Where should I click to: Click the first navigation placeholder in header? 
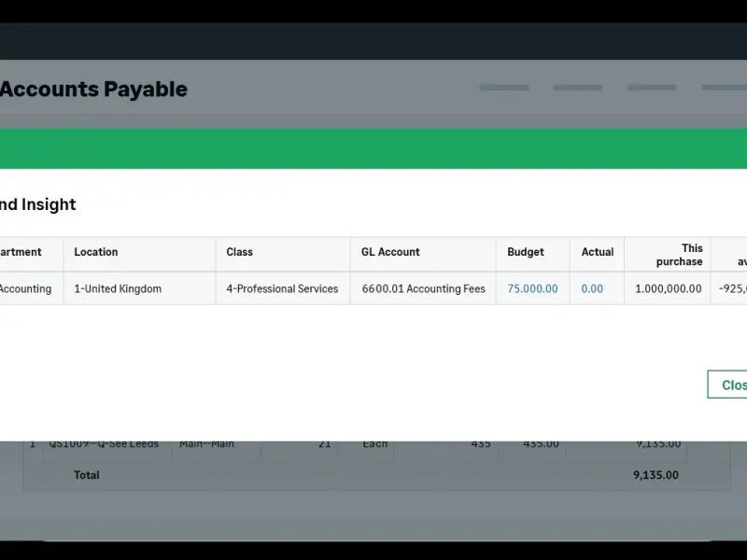pyautogui.click(x=503, y=89)
